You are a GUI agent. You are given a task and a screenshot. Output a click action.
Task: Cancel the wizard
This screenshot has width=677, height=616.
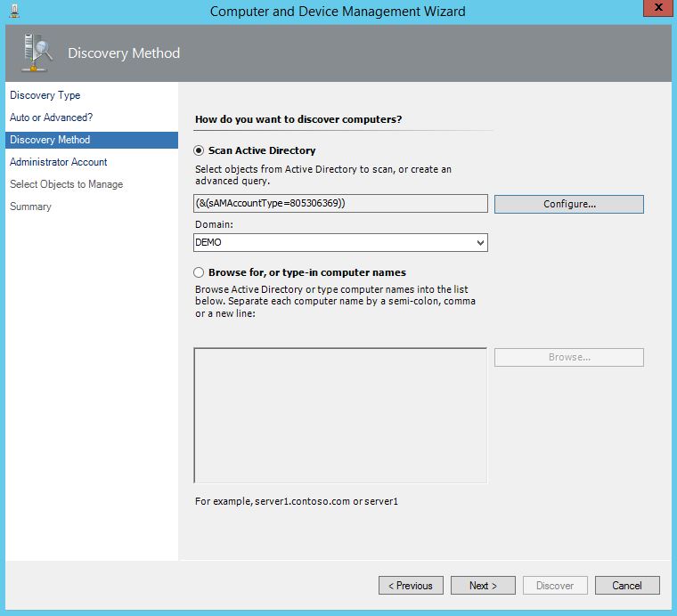[x=627, y=585]
